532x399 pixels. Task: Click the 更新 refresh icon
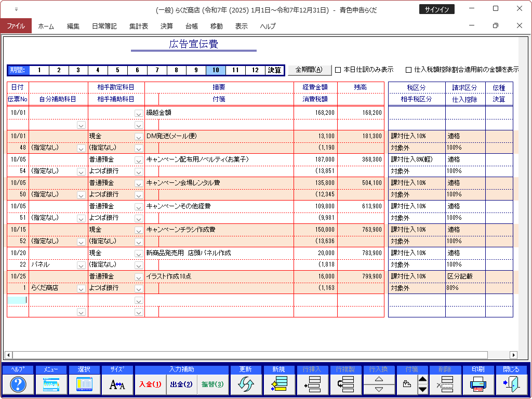(x=246, y=384)
